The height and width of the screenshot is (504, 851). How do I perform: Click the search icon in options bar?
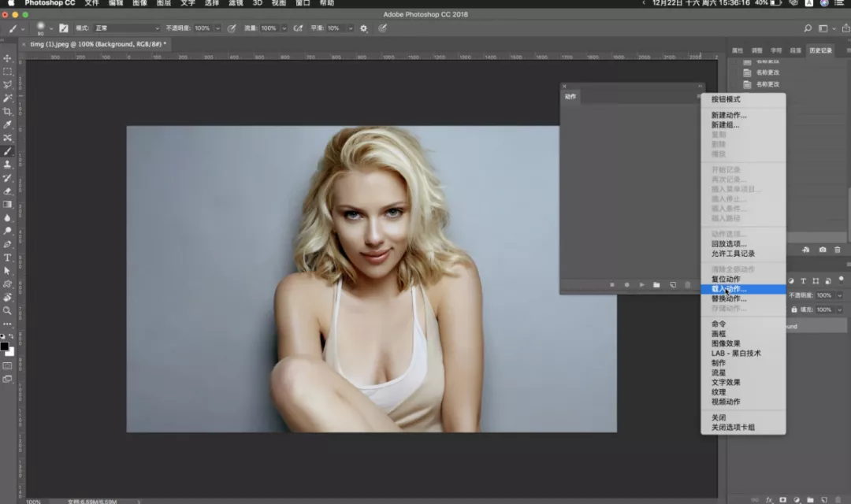click(x=808, y=28)
